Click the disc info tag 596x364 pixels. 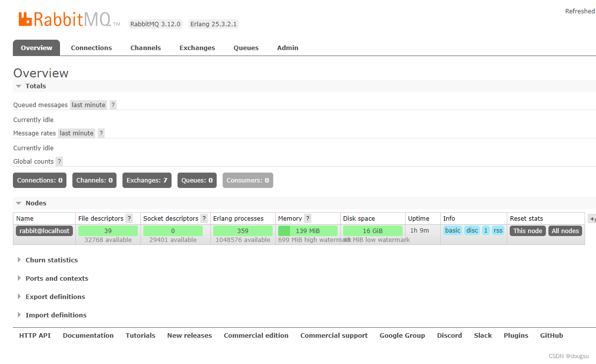tap(472, 231)
